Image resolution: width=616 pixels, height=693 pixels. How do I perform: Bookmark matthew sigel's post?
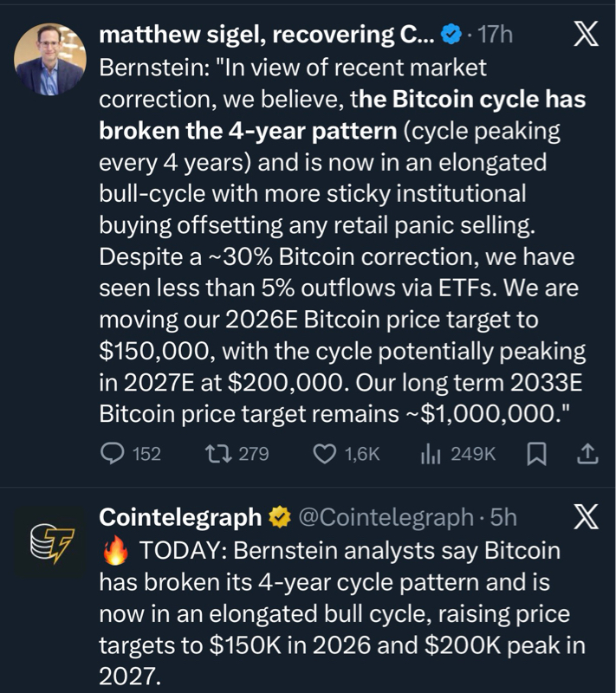click(536, 454)
